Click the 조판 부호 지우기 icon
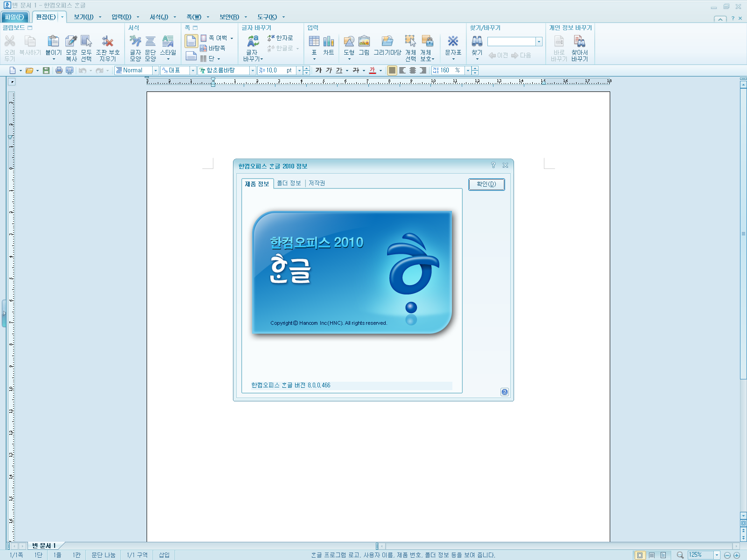This screenshot has height=560, width=747. pyautogui.click(x=108, y=42)
